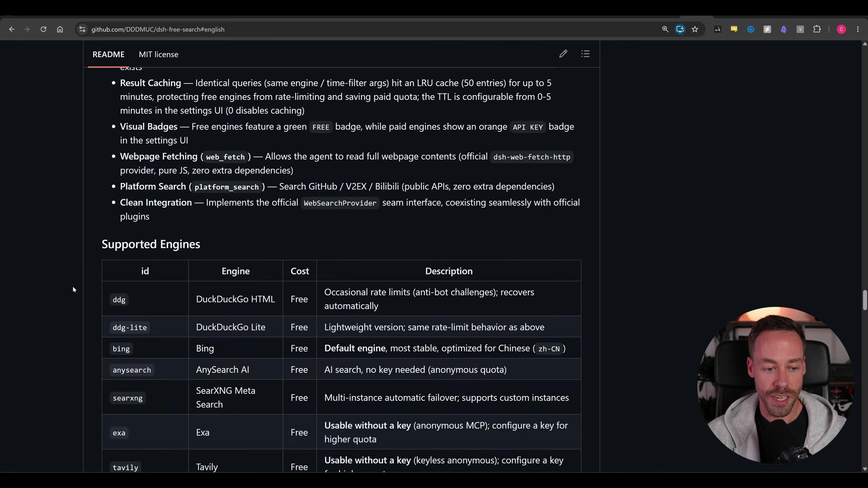
Task: Click the platform_search code text
Action: pyautogui.click(x=226, y=187)
